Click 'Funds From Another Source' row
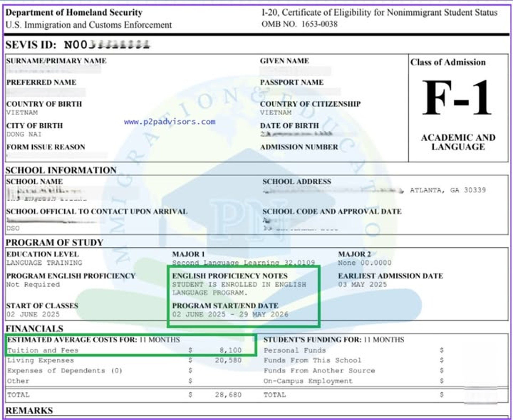The height and width of the screenshot is (420, 513). coord(319,371)
